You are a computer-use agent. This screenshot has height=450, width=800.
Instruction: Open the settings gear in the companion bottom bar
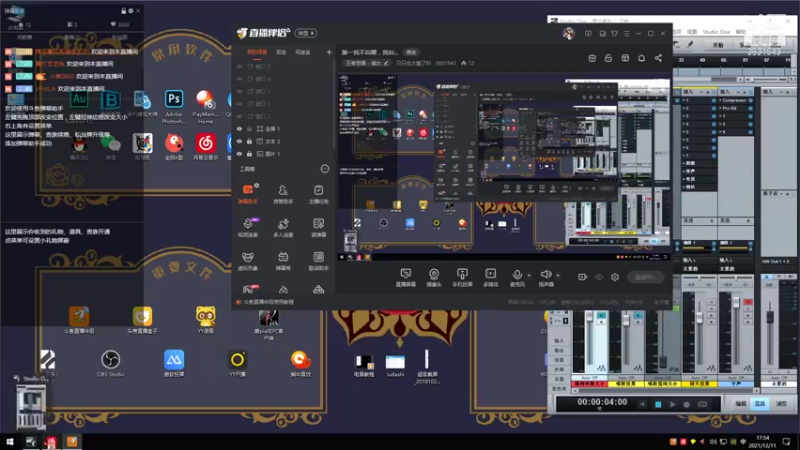click(x=615, y=277)
